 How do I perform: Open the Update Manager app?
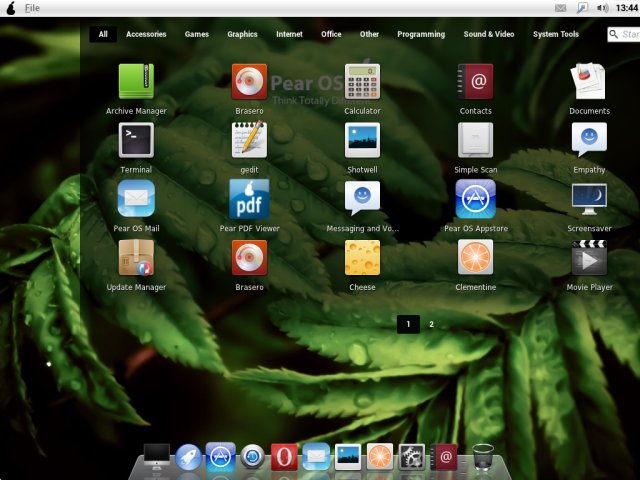[x=136, y=258]
